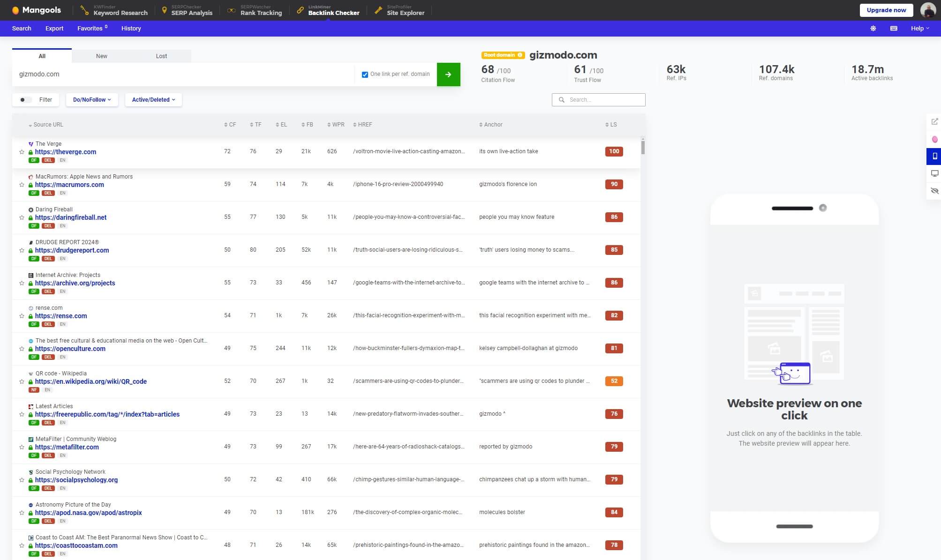Click the backlinks table Search field
941x560 pixels.
[604, 100]
